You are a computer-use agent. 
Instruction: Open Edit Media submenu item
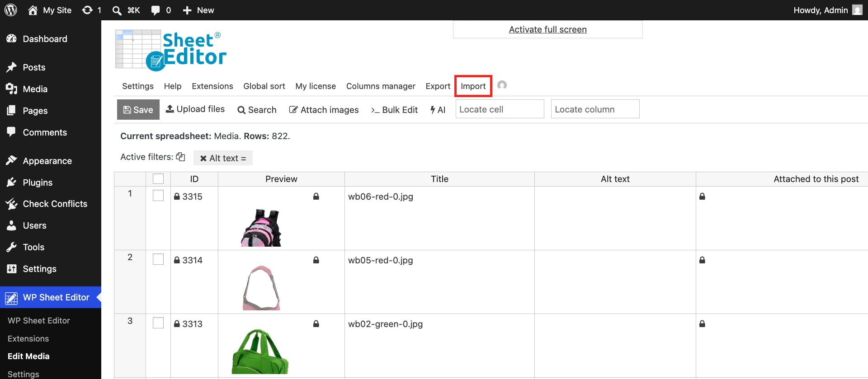click(28, 356)
